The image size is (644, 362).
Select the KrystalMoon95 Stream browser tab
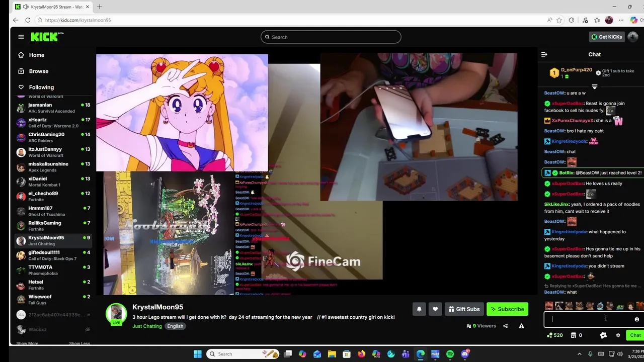[x=52, y=7]
